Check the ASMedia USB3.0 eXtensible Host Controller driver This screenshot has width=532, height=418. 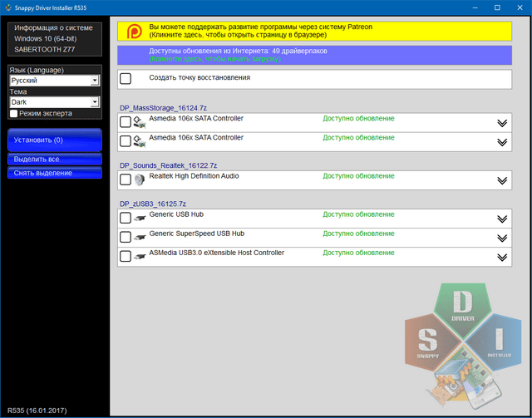[126, 257]
